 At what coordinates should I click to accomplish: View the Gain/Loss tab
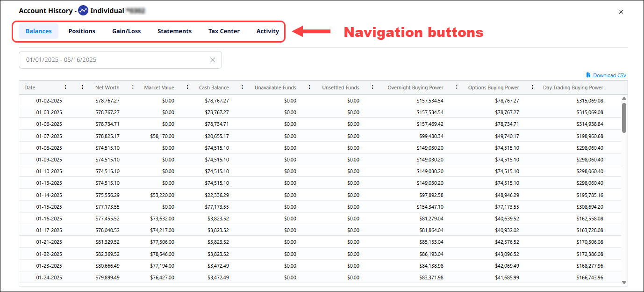coord(126,31)
